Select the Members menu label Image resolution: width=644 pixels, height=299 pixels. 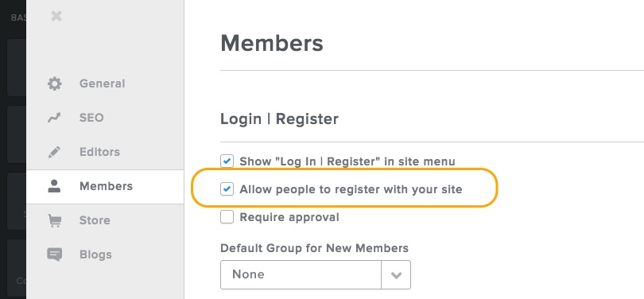point(106,186)
